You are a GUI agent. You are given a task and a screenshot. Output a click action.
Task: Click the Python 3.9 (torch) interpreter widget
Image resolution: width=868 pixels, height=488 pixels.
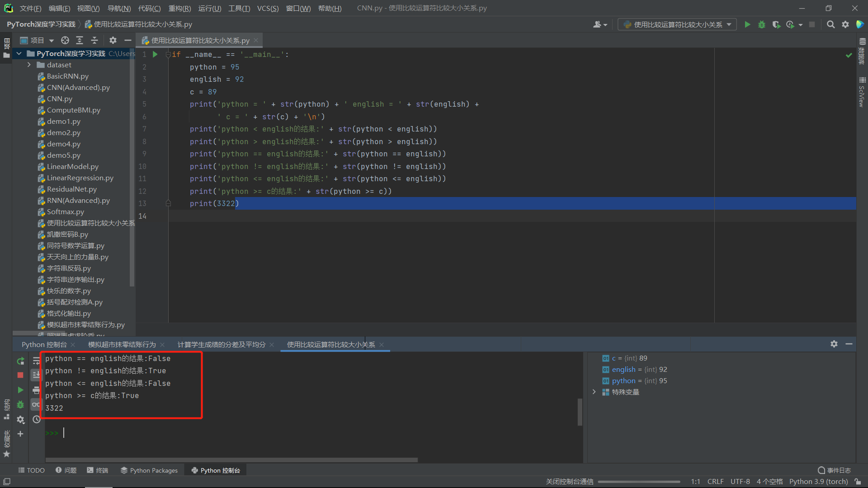point(818,481)
